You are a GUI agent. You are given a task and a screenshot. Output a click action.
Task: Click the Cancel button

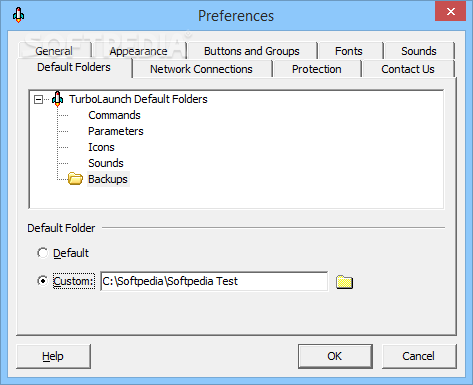click(x=419, y=356)
